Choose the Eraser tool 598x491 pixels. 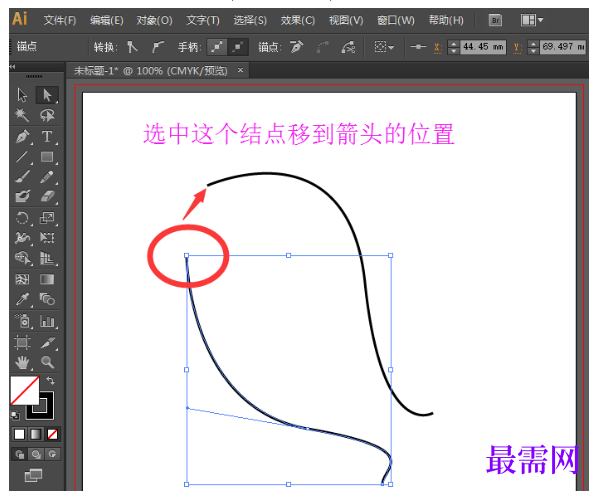47,196
